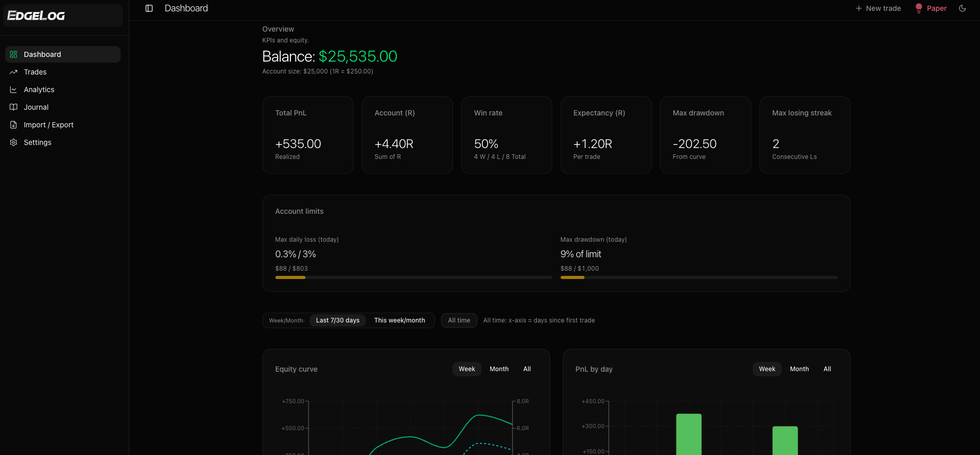The height and width of the screenshot is (455, 980).
Task: Click the New trade button
Action: tap(878, 8)
